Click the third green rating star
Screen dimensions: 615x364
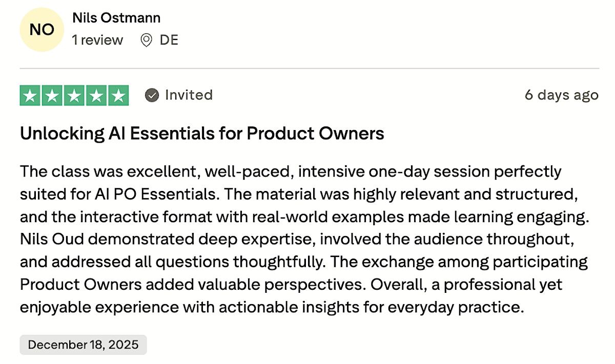point(74,96)
